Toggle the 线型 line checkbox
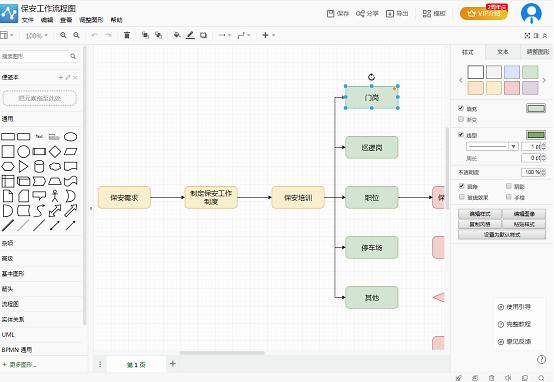 [x=461, y=134]
